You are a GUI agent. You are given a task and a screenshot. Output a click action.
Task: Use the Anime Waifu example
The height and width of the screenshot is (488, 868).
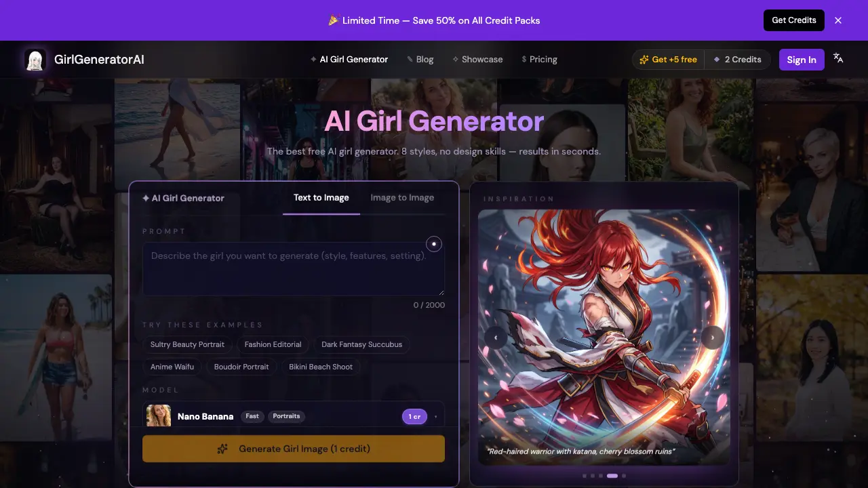(x=172, y=367)
